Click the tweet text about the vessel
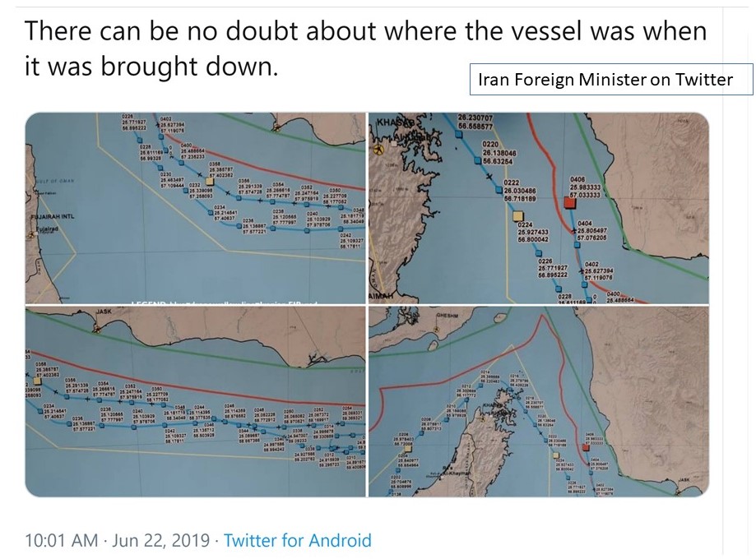This screenshot has width=756, height=559. pos(365,49)
